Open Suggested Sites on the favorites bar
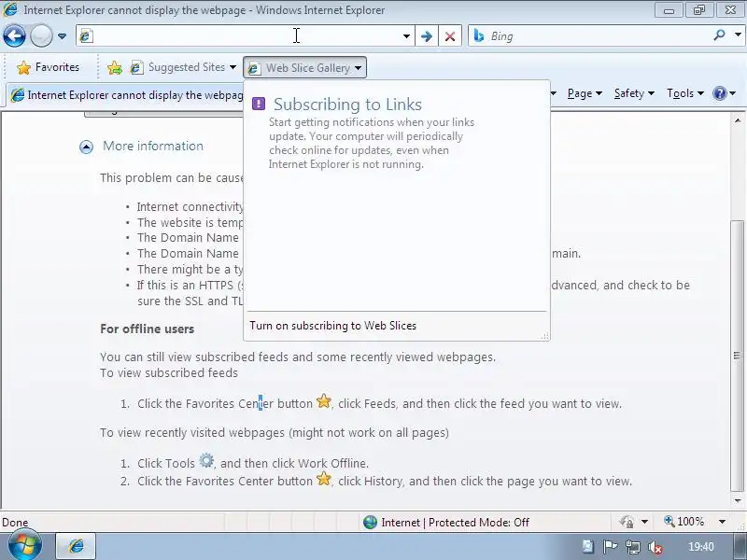Image resolution: width=747 pixels, height=560 pixels. coord(183,67)
